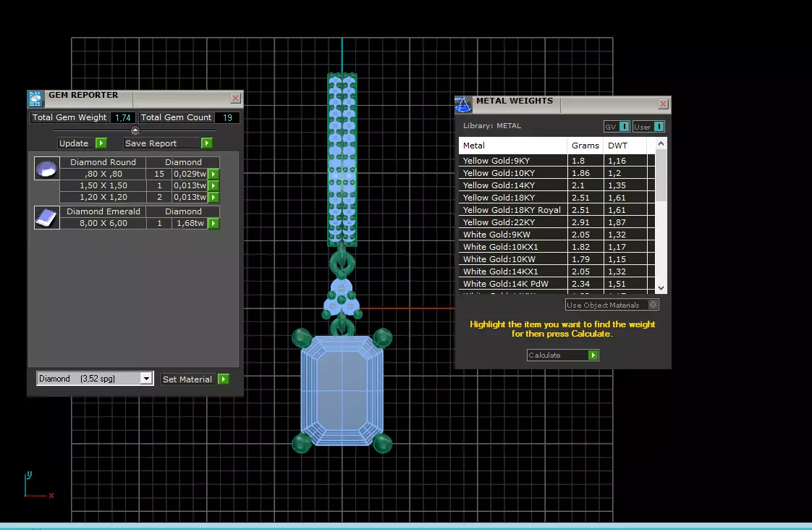
Task: Click the Grams column header
Action: pos(585,146)
